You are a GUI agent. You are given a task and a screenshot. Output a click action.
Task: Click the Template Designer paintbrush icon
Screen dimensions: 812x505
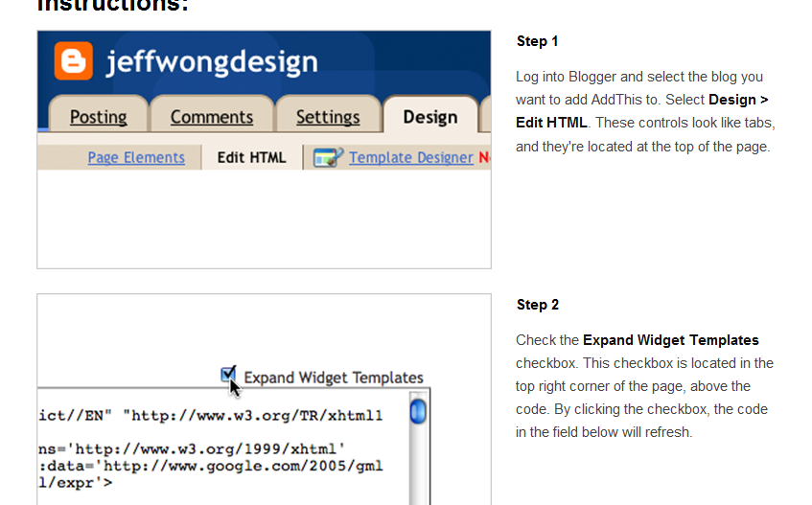[x=328, y=157]
